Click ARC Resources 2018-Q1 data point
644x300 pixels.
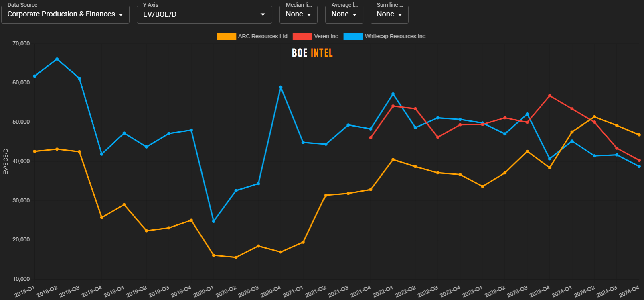[x=34, y=151]
